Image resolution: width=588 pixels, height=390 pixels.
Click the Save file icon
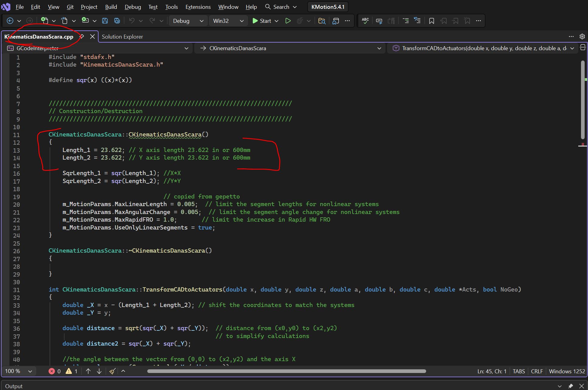click(x=105, y=21)
